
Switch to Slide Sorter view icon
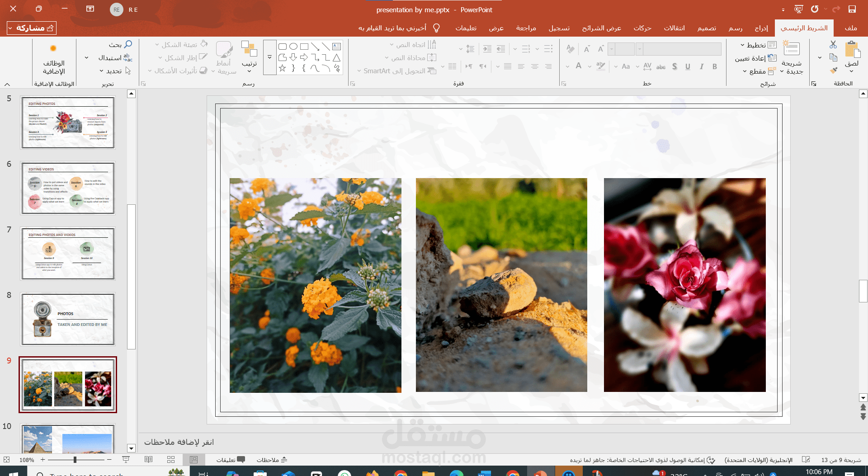point(171,460)
